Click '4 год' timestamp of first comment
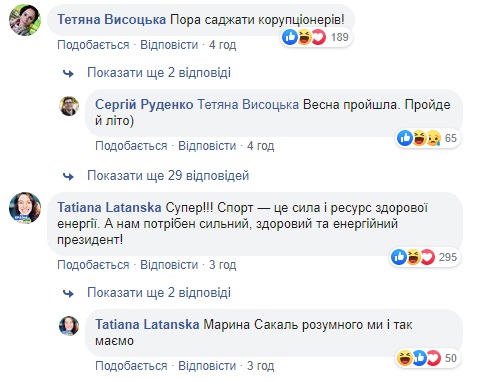Screen dimensions: 495x382 (x=222, y=45)
